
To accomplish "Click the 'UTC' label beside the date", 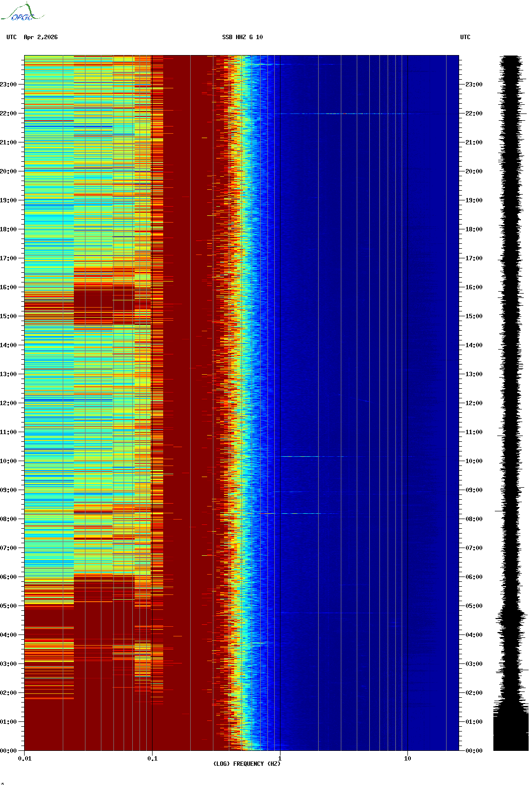I will [12, 37].
